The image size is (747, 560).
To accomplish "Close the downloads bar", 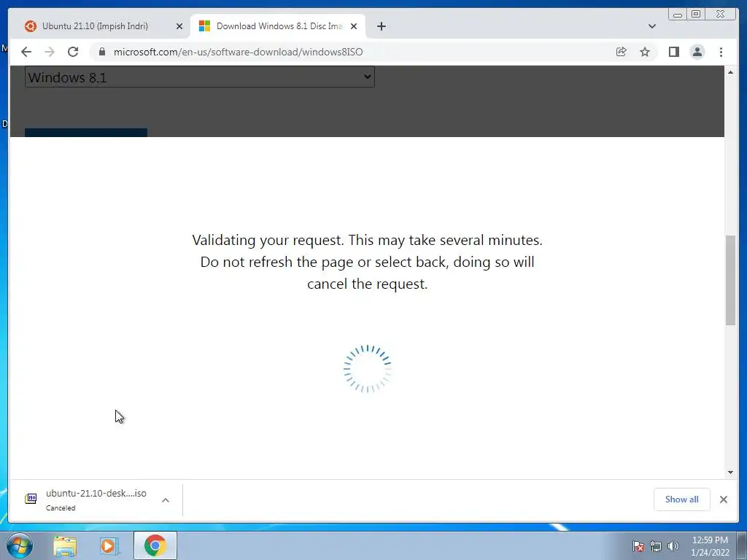I will pyautogui.click(x=723, y=499).
